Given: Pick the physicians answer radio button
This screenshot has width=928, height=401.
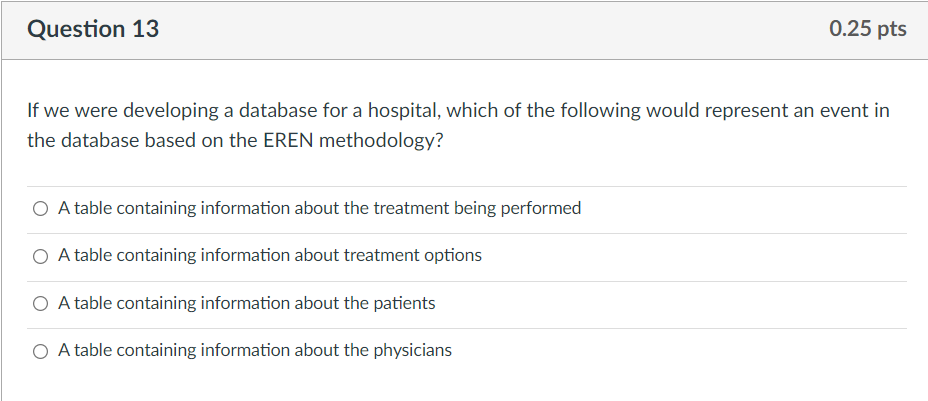Looking at the screenshot, I should click(40, 351).
